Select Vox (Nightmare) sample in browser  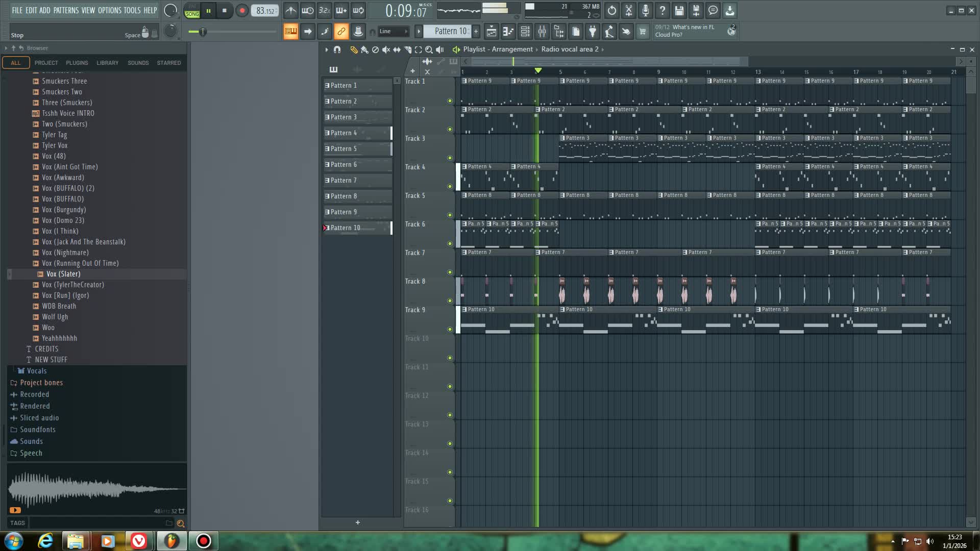[65, 253]
